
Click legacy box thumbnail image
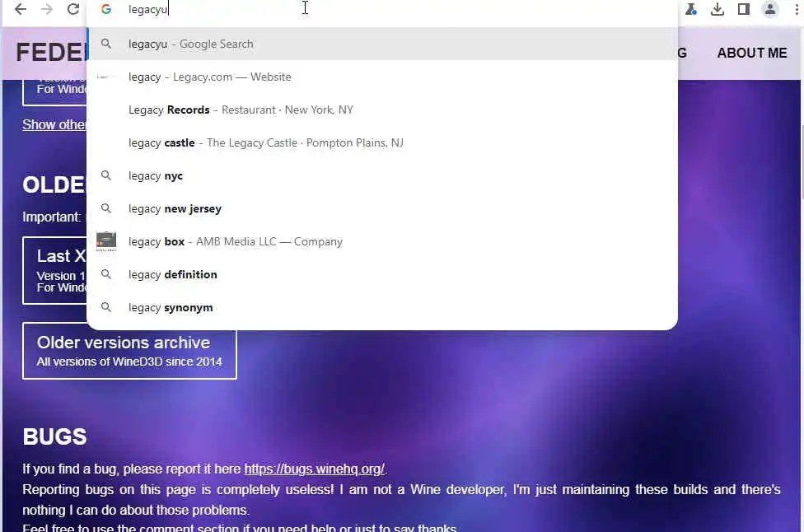pyautogui.click(x=106, y=241)
